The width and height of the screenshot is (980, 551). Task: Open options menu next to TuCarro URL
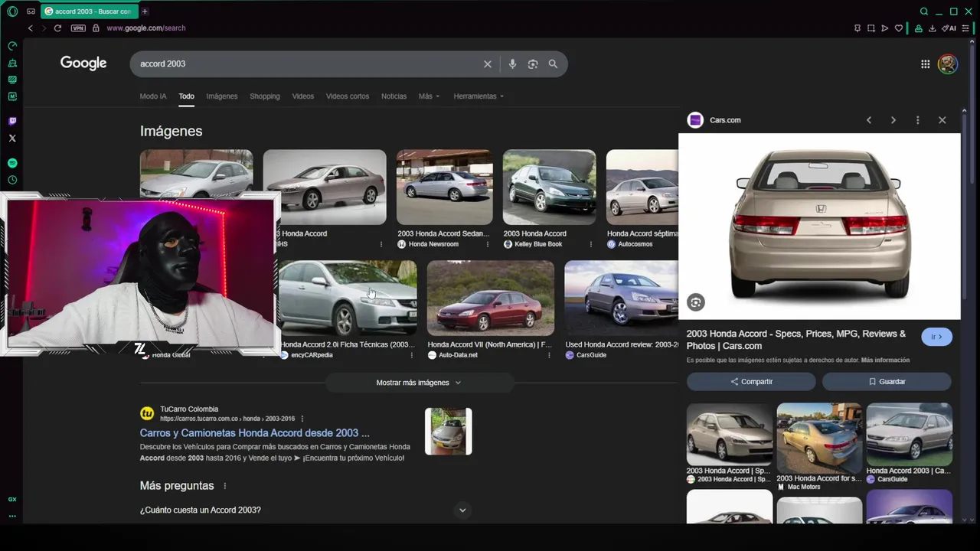(x=302, y=419)
